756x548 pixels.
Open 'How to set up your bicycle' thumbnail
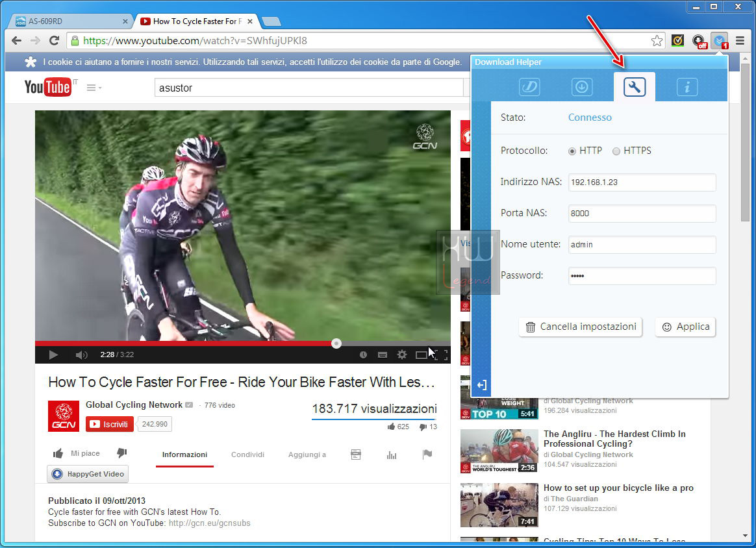pyautogui.click(x=499, y=505)
